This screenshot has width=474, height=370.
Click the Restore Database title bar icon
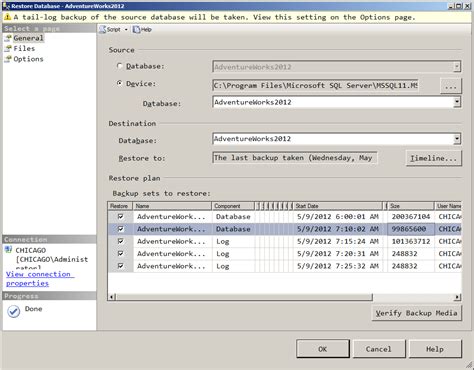coord(6,5)
